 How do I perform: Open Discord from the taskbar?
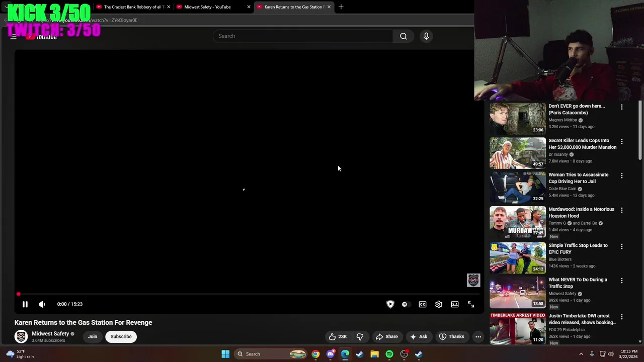(330, 354)
